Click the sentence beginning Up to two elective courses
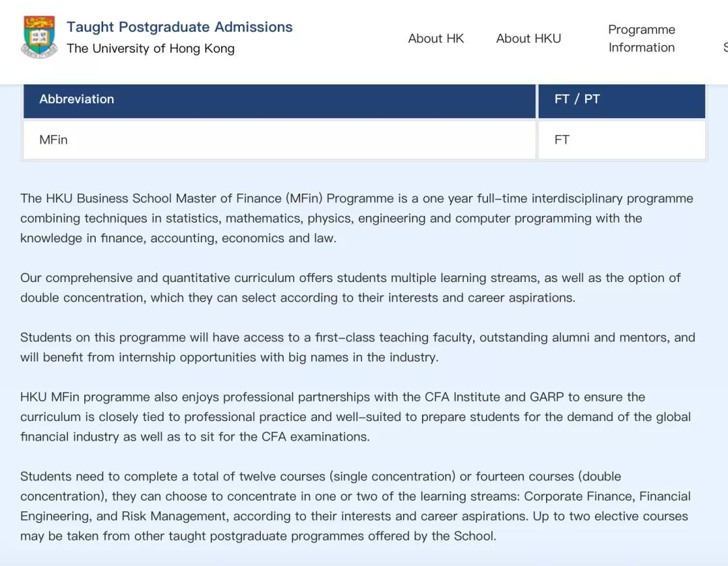The image size is (728, 566). pyautogui.click(x=354, y=526)
